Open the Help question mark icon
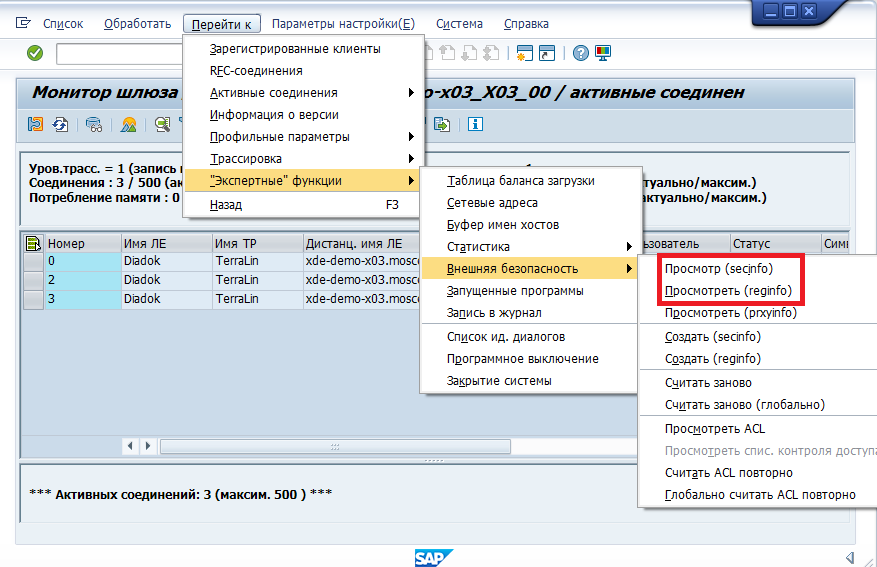 click(x=580, y=53)
